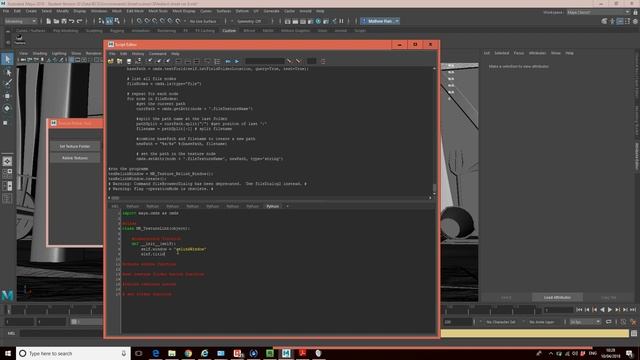
Task: Click the New Scene icon in Maya's status line
Action: [x=48, y=21]
